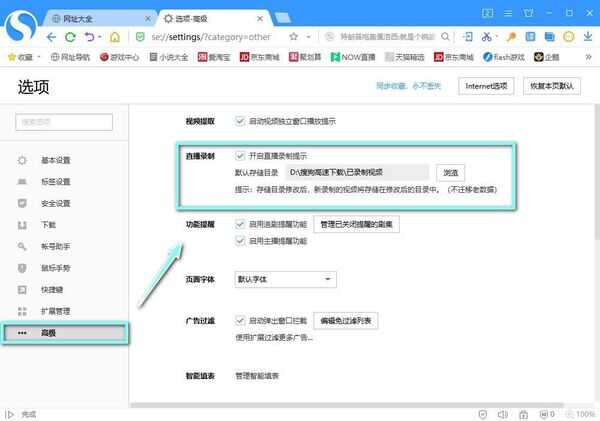This screenshot has height=421, width=600.
Task: Toggle 开启直播录制提示 checkbox
Action: (x=240, y=156)
